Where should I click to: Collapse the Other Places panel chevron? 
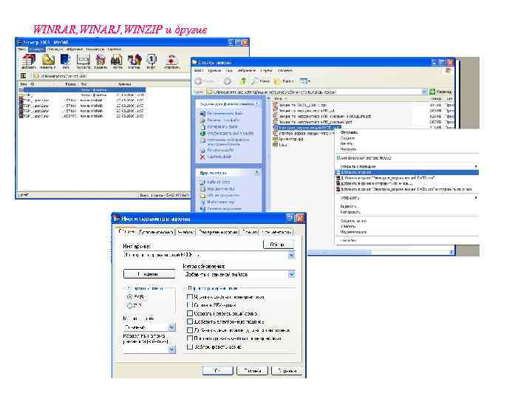point(257,173)
